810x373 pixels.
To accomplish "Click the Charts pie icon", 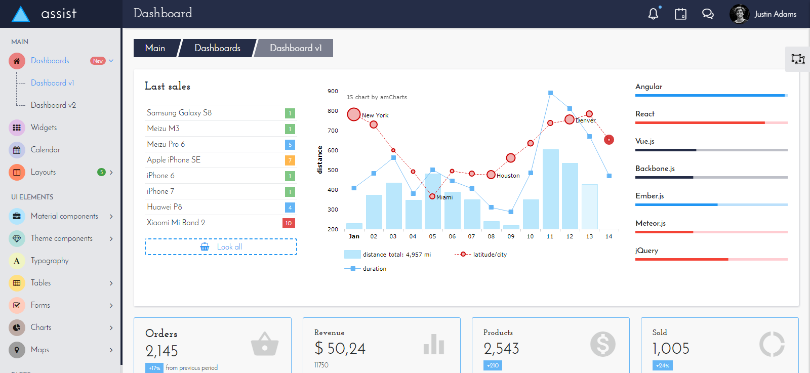I will pos(17,328).
